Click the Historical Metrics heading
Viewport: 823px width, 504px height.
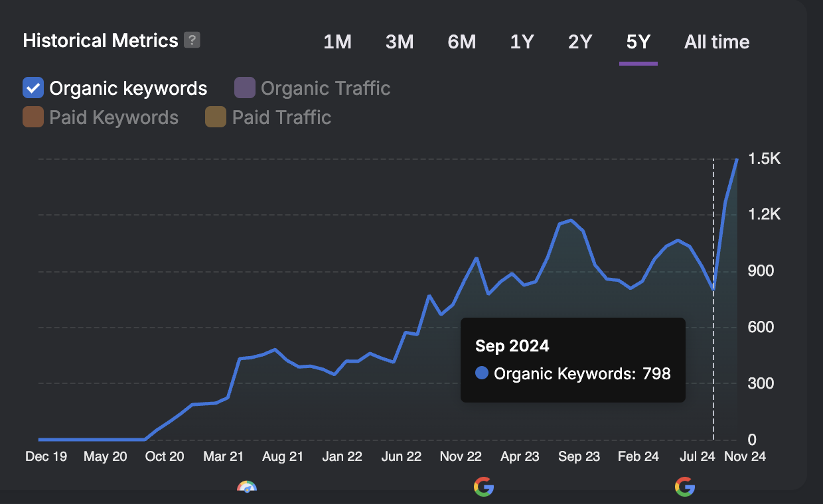tap(100, 40)
